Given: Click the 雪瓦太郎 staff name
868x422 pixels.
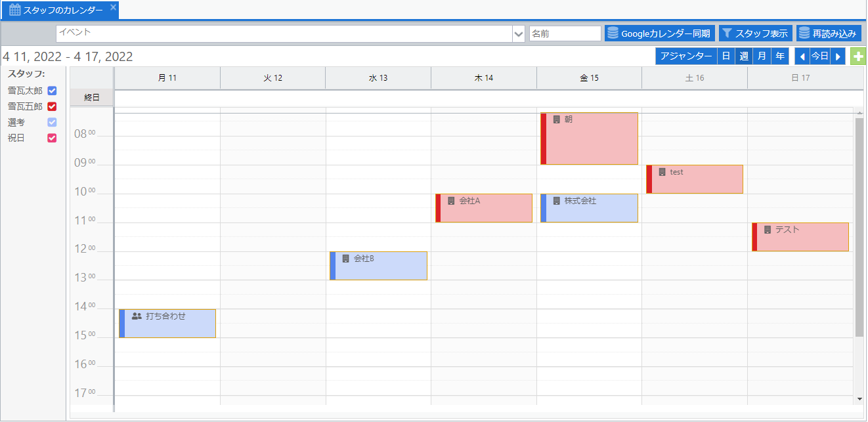Looking at the screenshot, I should point(25,91).
